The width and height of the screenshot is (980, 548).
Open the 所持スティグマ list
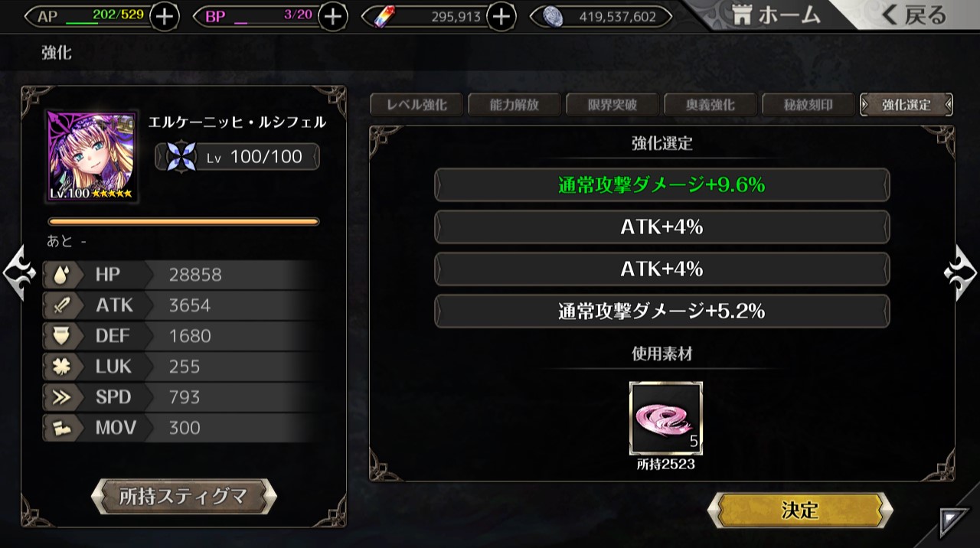click(x=184, y=497)
